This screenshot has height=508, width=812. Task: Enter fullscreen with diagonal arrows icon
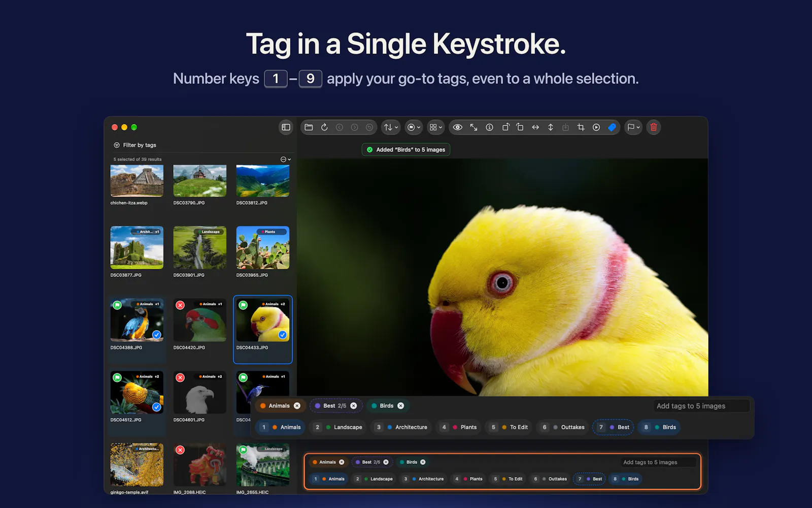coord(473,128)
